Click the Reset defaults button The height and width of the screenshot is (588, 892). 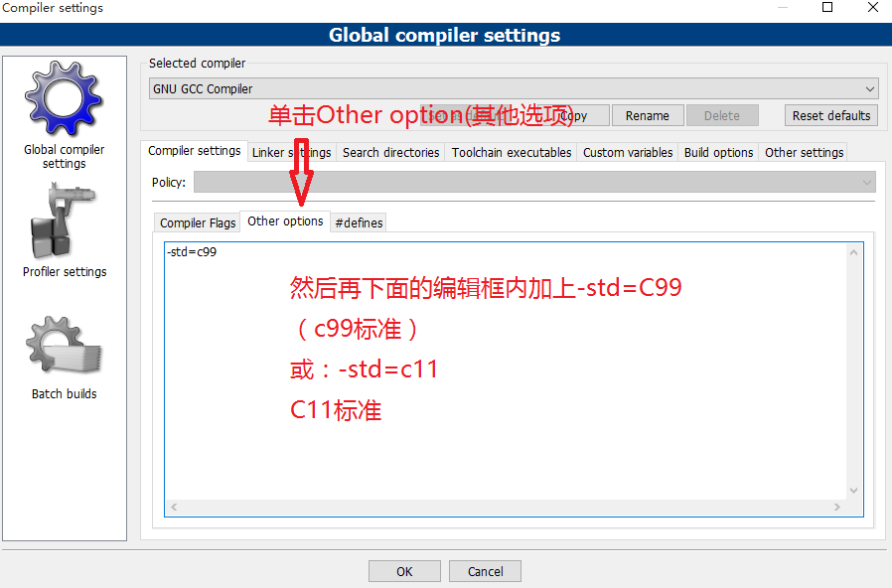tap(831, 115)
